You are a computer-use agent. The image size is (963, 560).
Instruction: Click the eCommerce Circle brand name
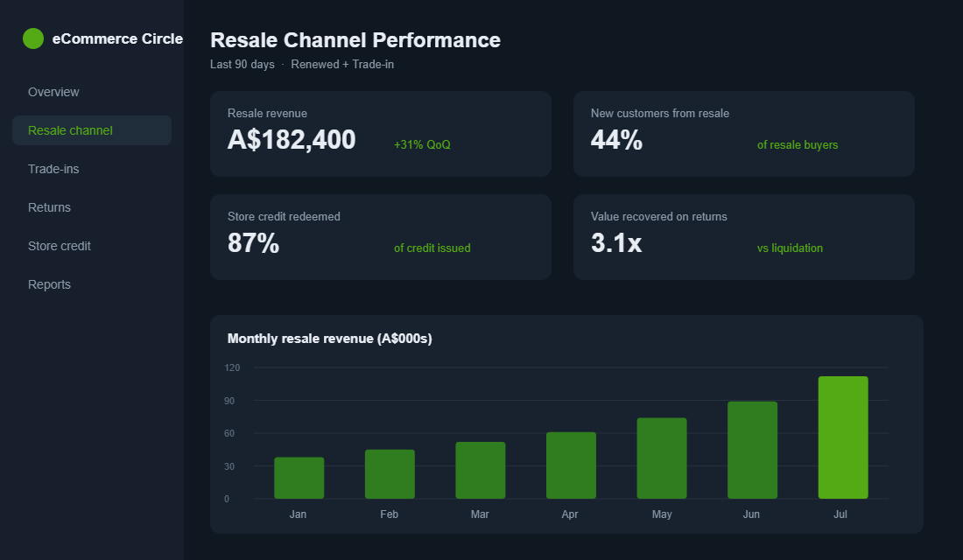tap(117, 38)
